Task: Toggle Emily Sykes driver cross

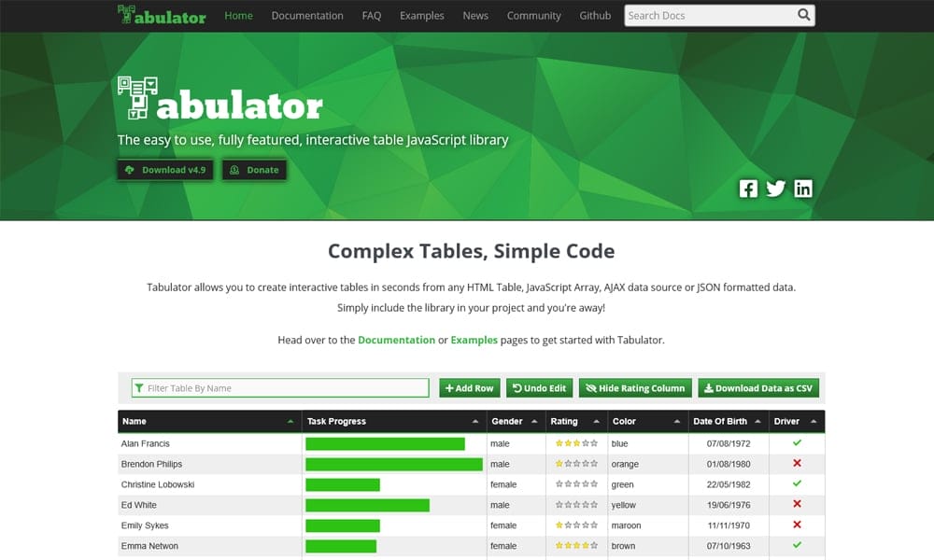Action: 797,525
